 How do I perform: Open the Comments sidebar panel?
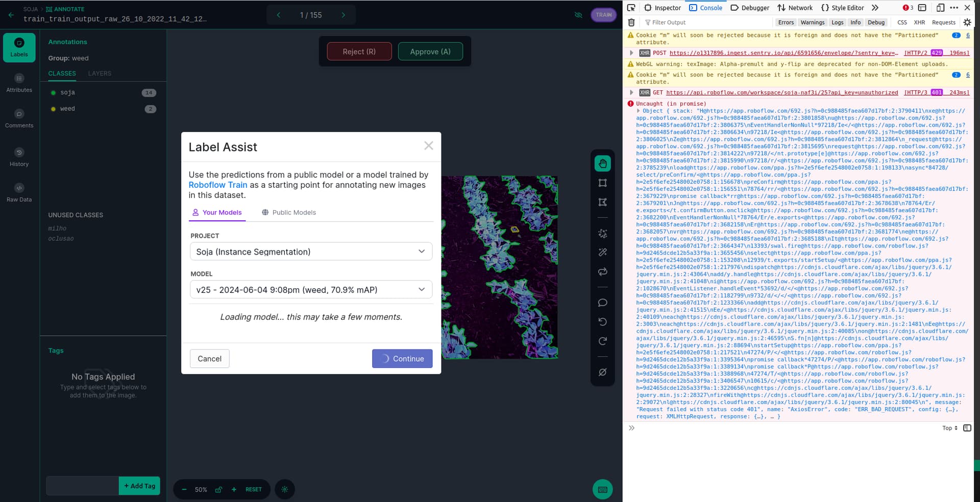click(19, 119)
